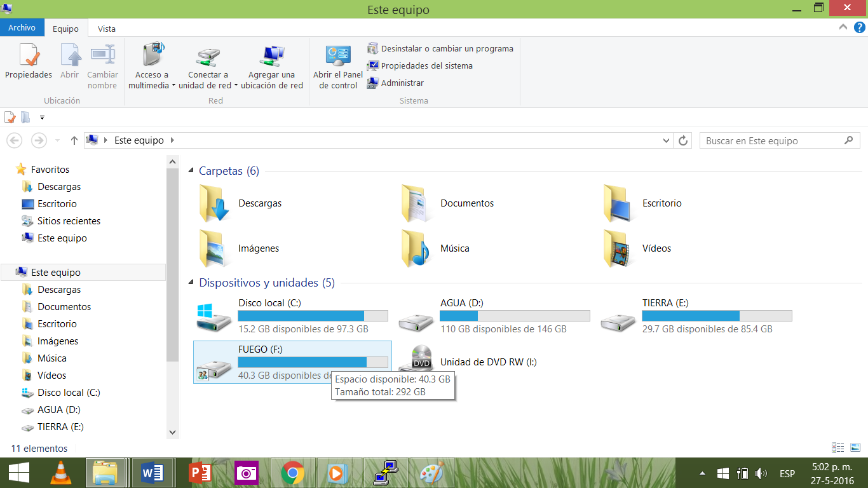
Task: Launch VLC from the taskbar
Action: pos(60,473)
